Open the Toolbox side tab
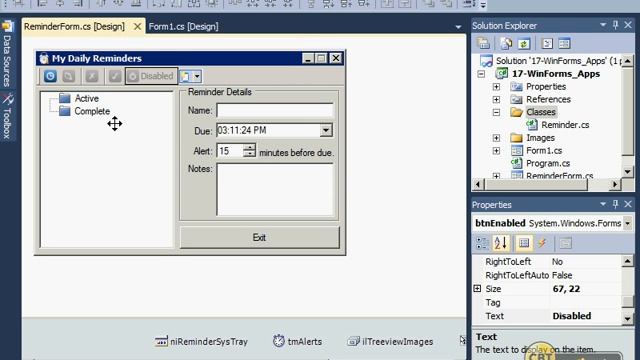The image size is (640, 360). click(7, 116)
